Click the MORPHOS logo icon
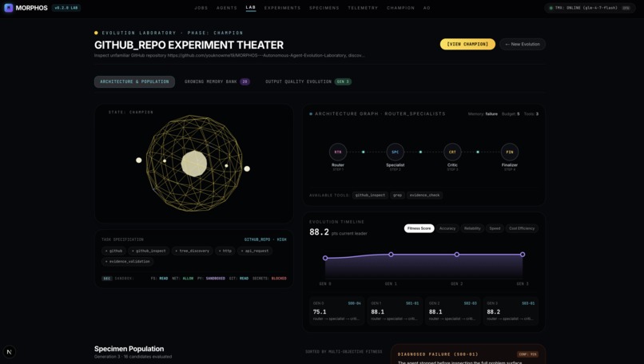Screen dimensions: 644x364 click(x=8, y=8)
